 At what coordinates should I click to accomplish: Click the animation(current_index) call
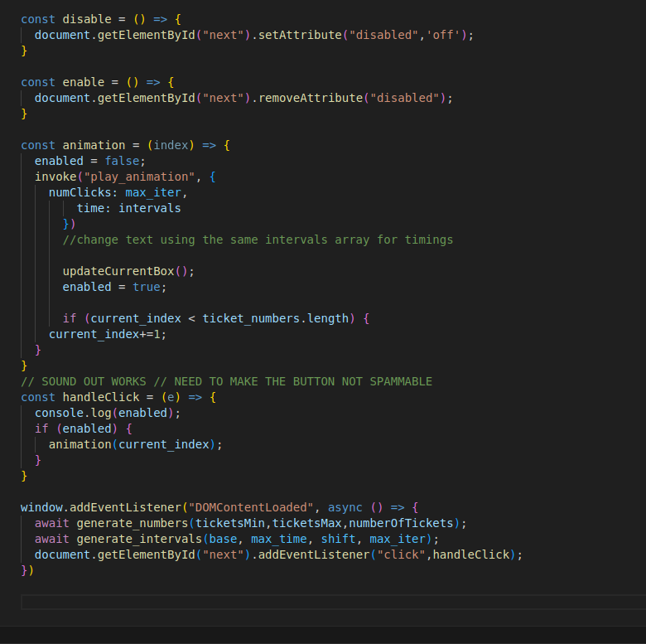(x=136, y=444)
